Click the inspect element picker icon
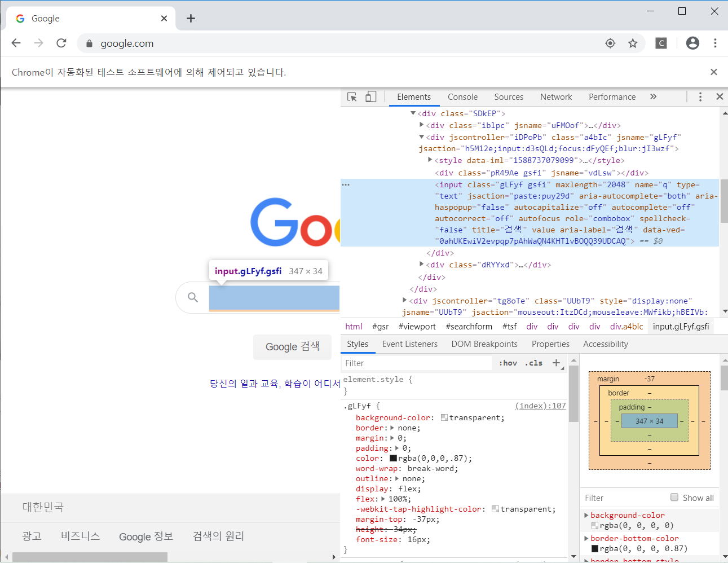 (x=352, y=97)
